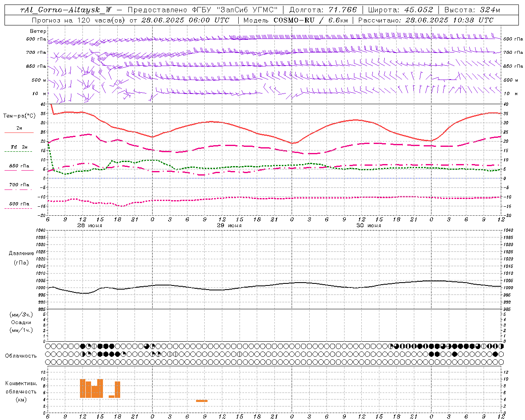Click the 'Облачность' cloud cover label
The image size is (525, 420).
21,356
